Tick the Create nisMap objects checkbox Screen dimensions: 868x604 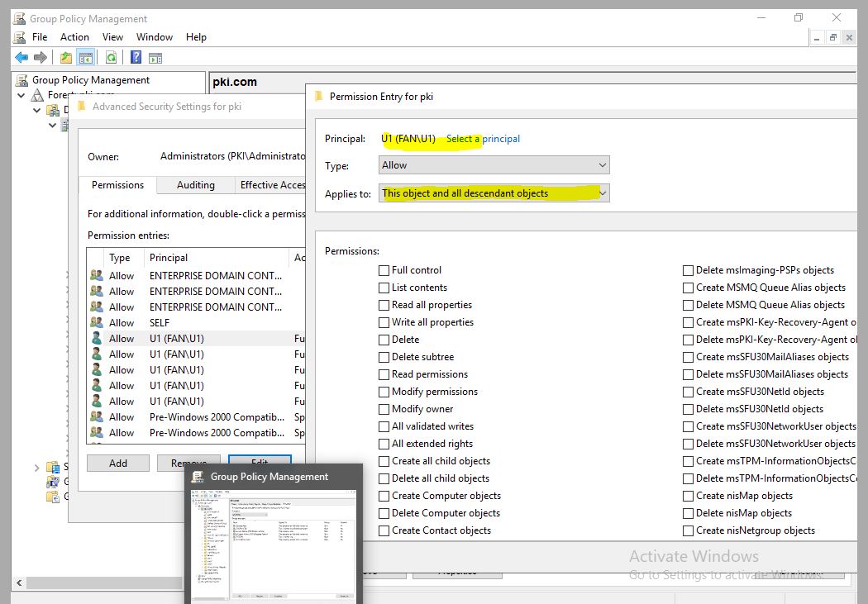[688, 496]
